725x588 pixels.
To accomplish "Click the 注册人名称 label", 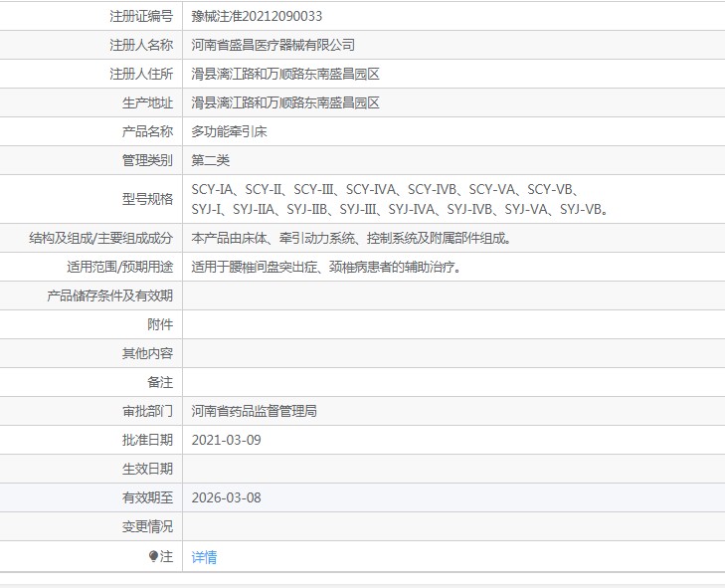I will pyautogui.click(x=141, y=45).
